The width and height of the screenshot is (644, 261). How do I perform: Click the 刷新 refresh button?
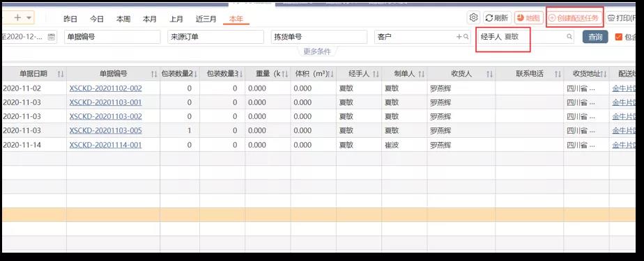click(x=498, y=17)
